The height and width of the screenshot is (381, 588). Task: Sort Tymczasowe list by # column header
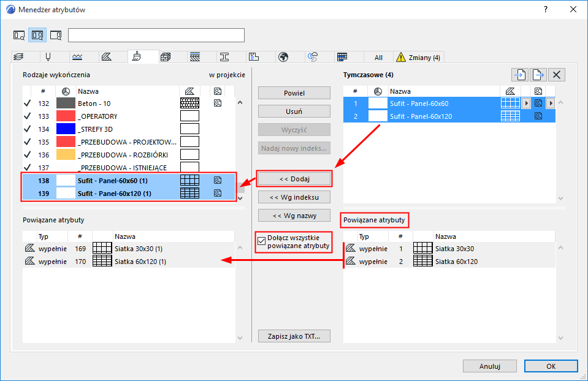tap(355, 91)
